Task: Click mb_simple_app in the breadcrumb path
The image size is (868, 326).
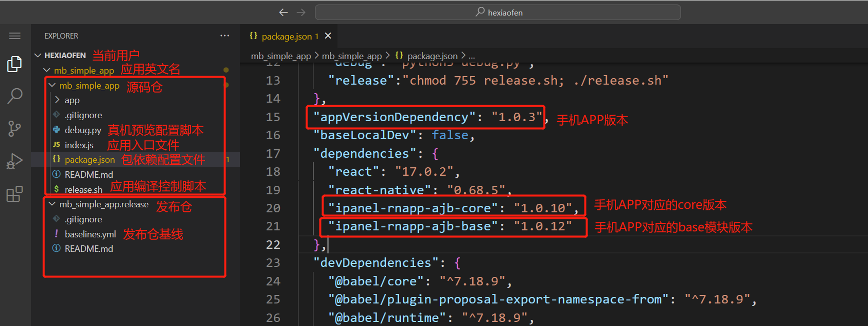Action: 280,56
